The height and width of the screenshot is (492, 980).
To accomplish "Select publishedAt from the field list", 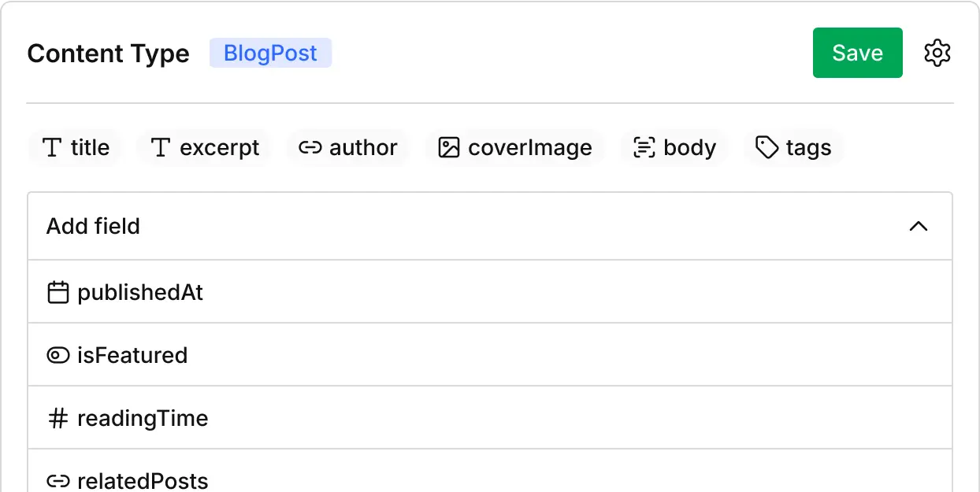I will click(x=140, y=293).
